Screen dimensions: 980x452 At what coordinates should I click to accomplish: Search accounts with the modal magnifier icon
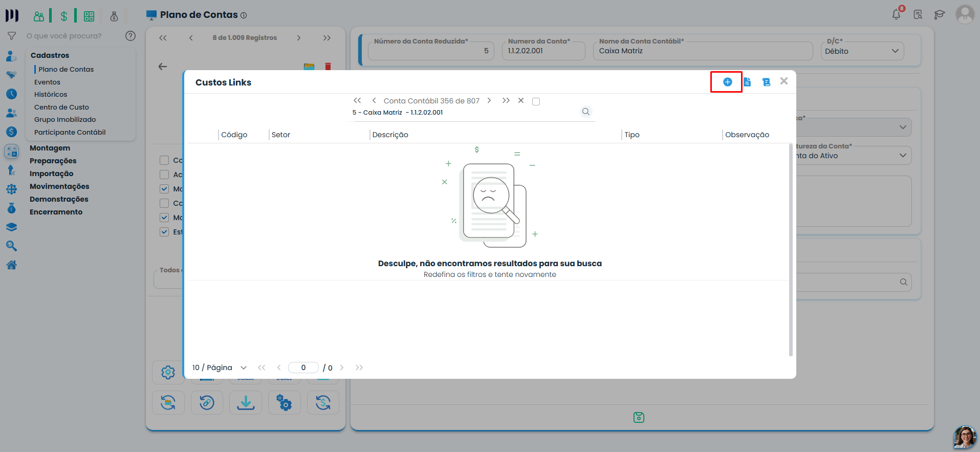coord(586,112)
